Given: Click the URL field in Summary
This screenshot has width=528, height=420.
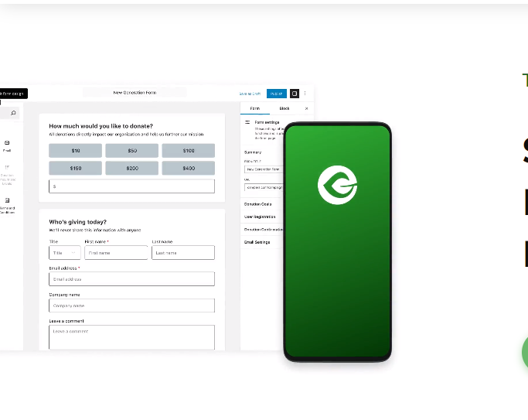Looking at the screenshot, I should point(264,187).
